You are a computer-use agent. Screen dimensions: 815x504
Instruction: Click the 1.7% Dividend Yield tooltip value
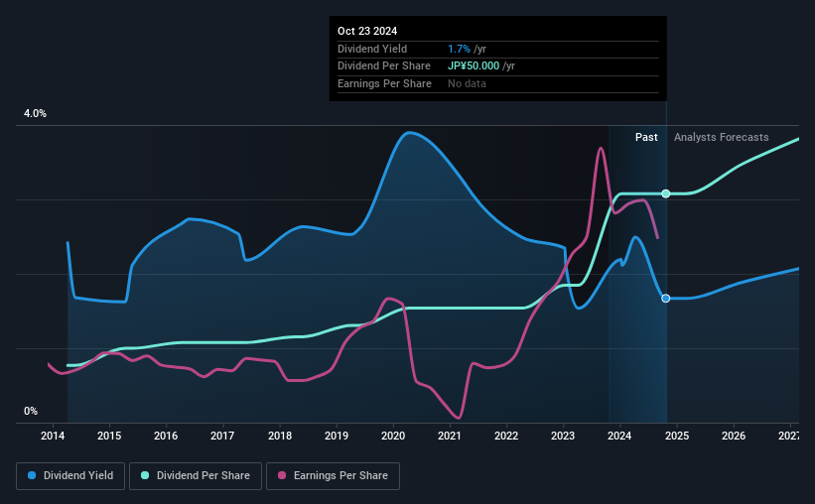point(459,49)
